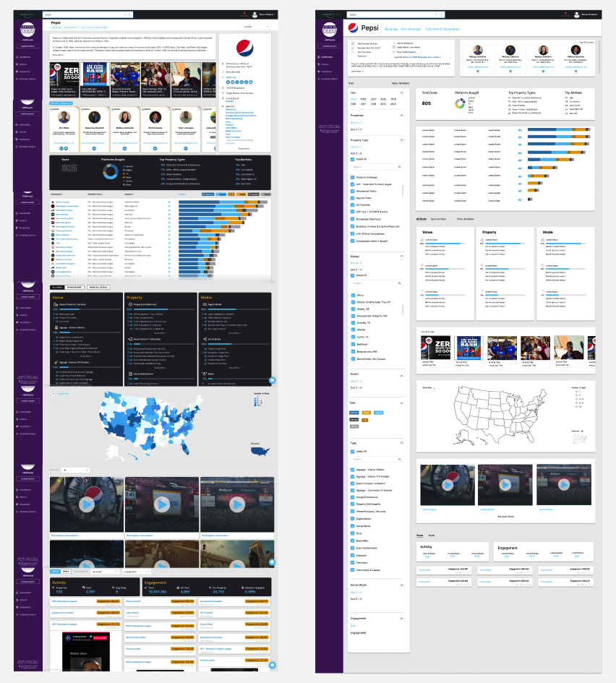The width and height of the screenshot is (616, 683).
Task: Toggle Select All under Market filter
Action: point(352,275)
